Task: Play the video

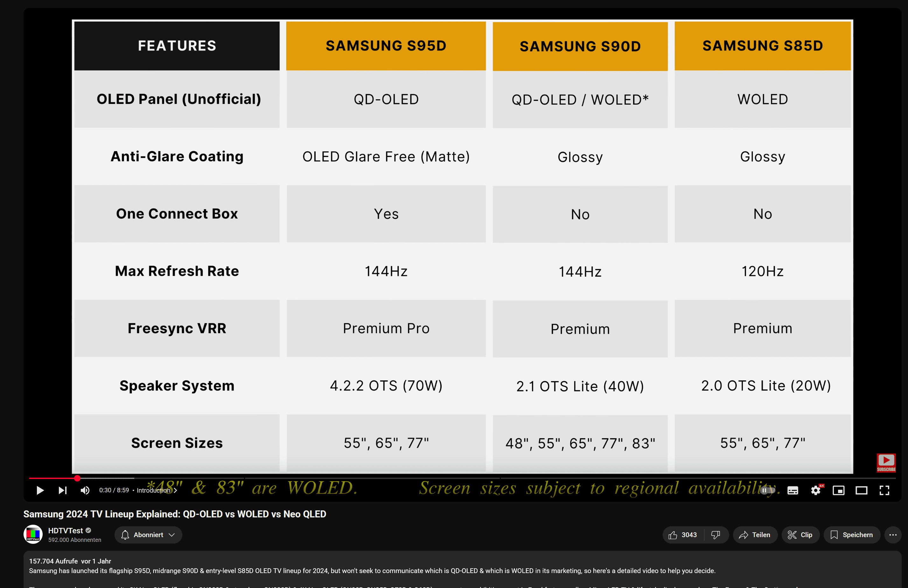Action: (x=40, y=490)
